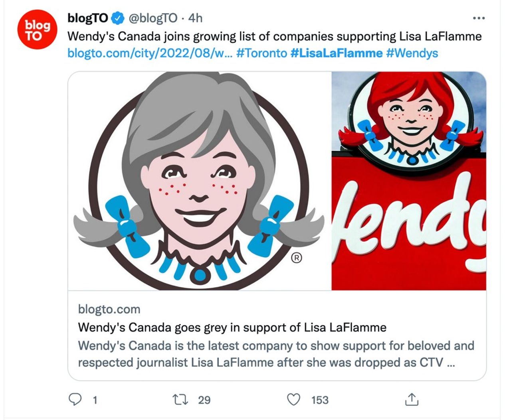Open the blogTO profile avatar
Image resolution: width=511 pixels, height=420 pixels.
[x=37, y=30]
